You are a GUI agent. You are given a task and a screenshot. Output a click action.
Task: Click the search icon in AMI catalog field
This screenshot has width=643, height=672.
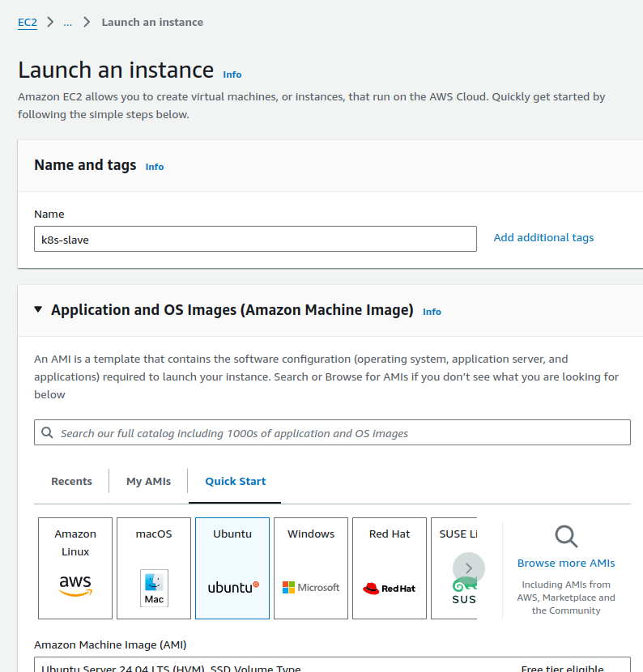[48, 433]
